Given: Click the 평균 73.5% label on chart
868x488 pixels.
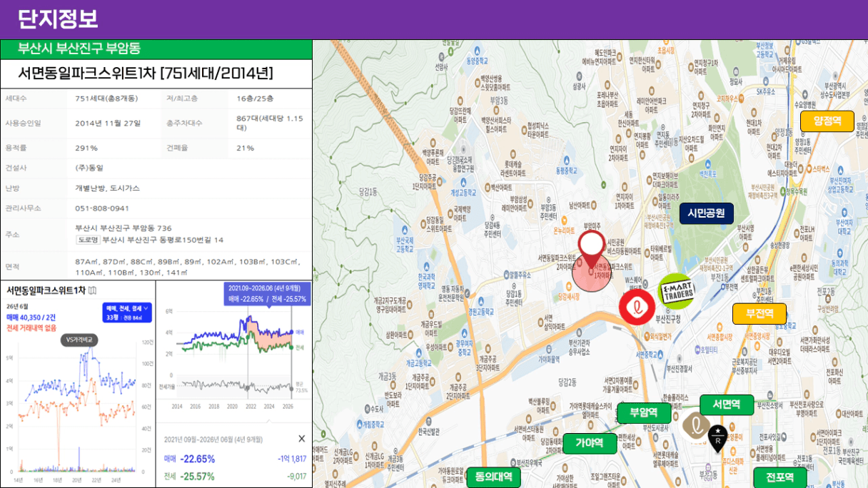Looking at the screenshot, I should click(301, 387).
